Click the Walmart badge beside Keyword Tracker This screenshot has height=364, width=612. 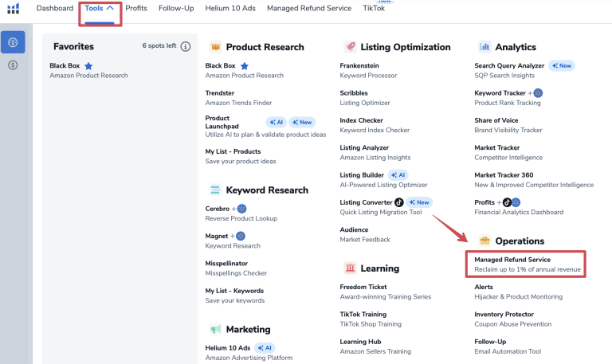538,93
